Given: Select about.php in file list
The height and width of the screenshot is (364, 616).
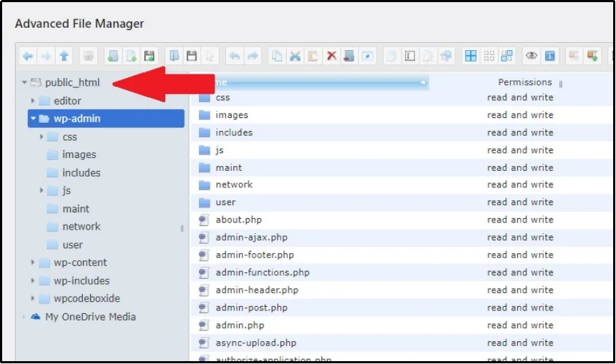Looking at the screenshot, I should pyautogui.click(x=401, y=220).
